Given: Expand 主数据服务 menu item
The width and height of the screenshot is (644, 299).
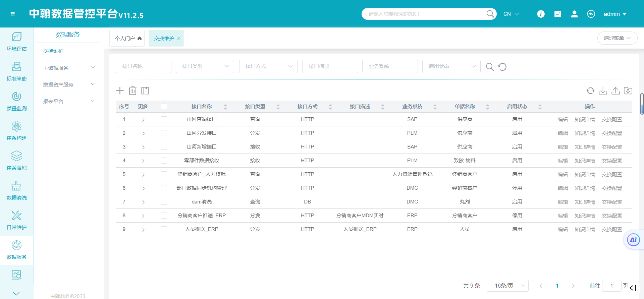Looking at the screenshot, I should (69, 68).
